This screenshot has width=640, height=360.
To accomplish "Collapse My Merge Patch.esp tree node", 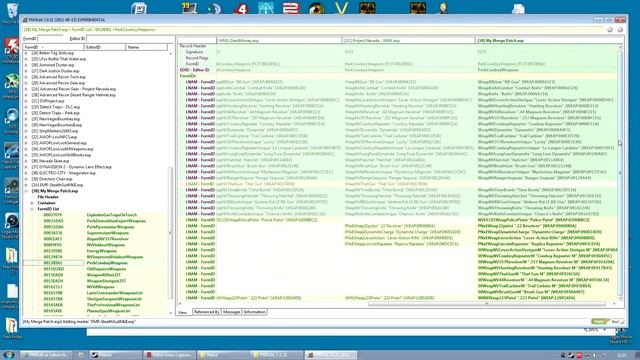I will pos(26,191).
